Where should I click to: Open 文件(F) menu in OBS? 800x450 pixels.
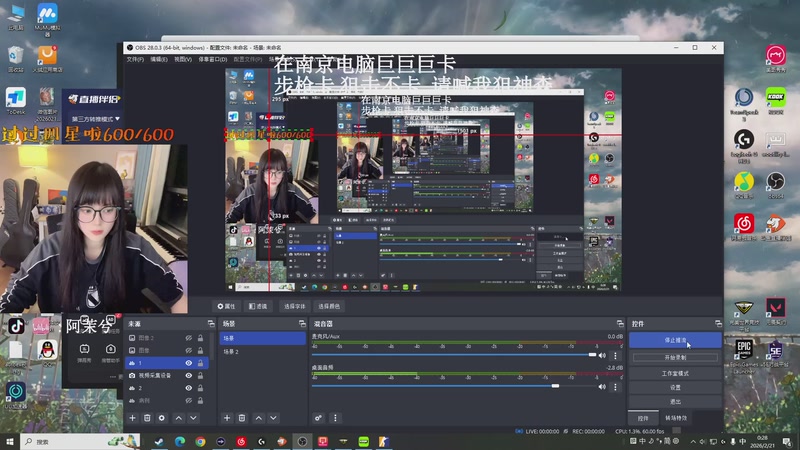pyautogui.click(x=135, y=59)
